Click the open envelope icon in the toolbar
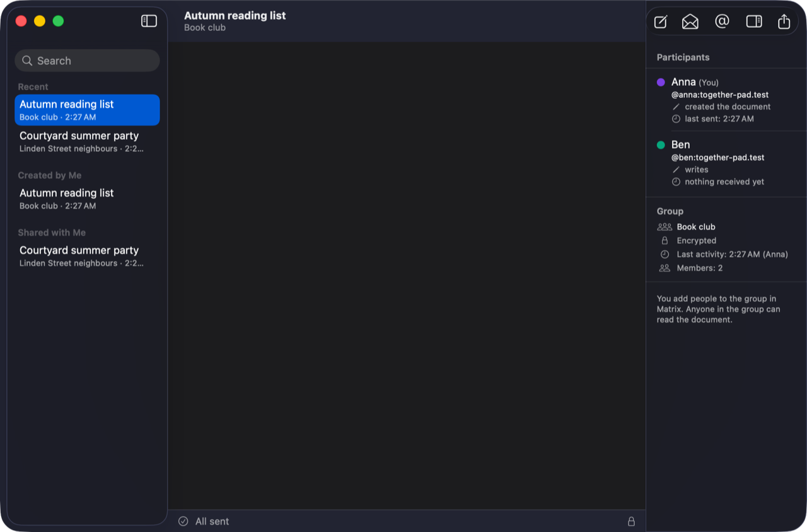 690,21
